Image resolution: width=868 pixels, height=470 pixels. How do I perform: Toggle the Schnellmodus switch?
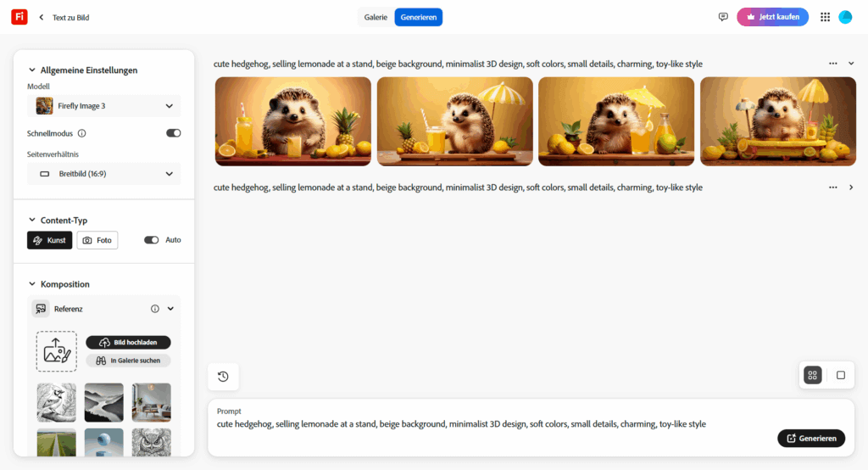(x=173, y=133)
